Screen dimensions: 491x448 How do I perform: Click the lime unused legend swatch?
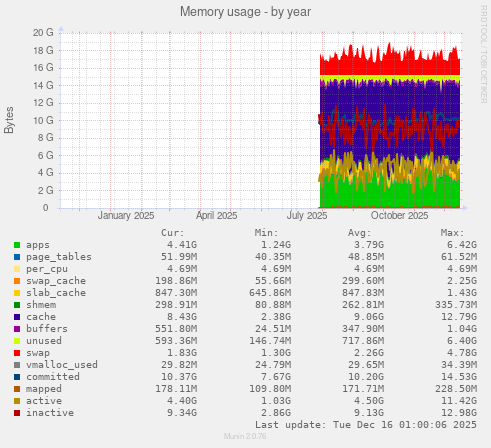point(17,341)
